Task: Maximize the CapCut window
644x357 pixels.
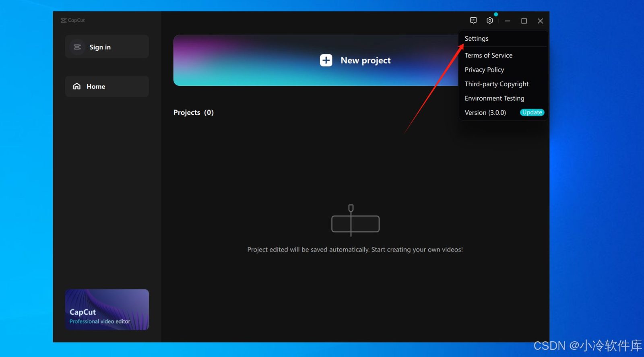Action: 524,21
